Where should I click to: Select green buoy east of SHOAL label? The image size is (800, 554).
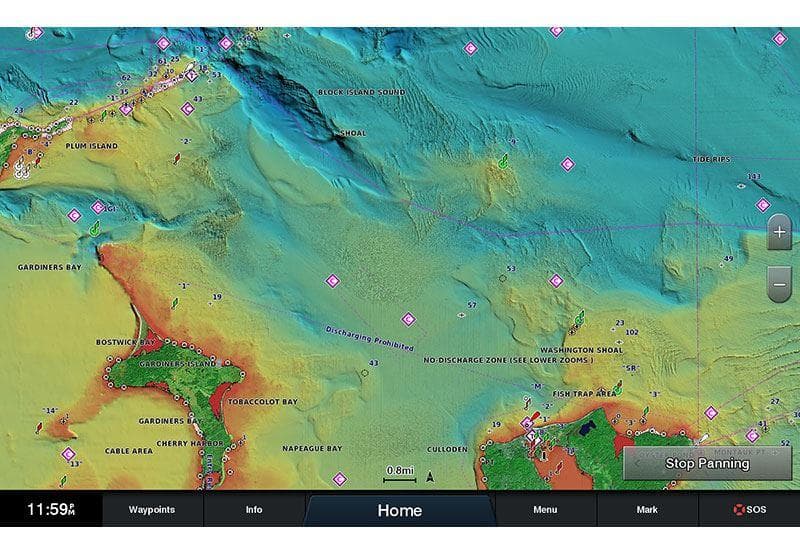(503, 162)
